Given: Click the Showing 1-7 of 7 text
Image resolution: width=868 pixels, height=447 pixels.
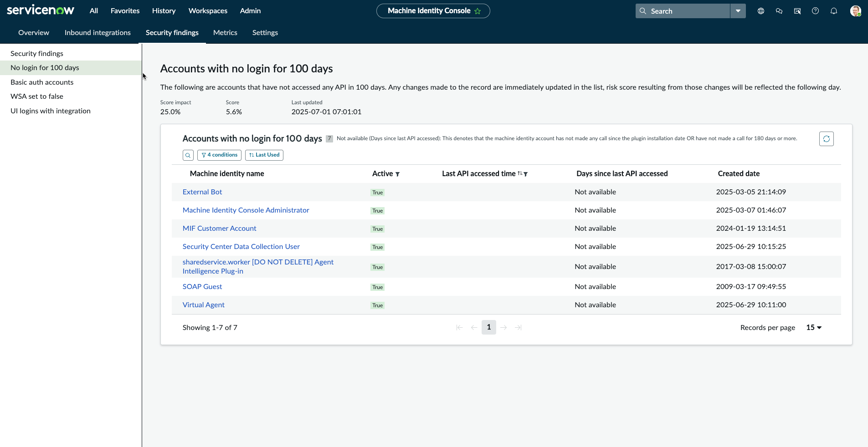Looking at the screenshot, I should (210, 328).
